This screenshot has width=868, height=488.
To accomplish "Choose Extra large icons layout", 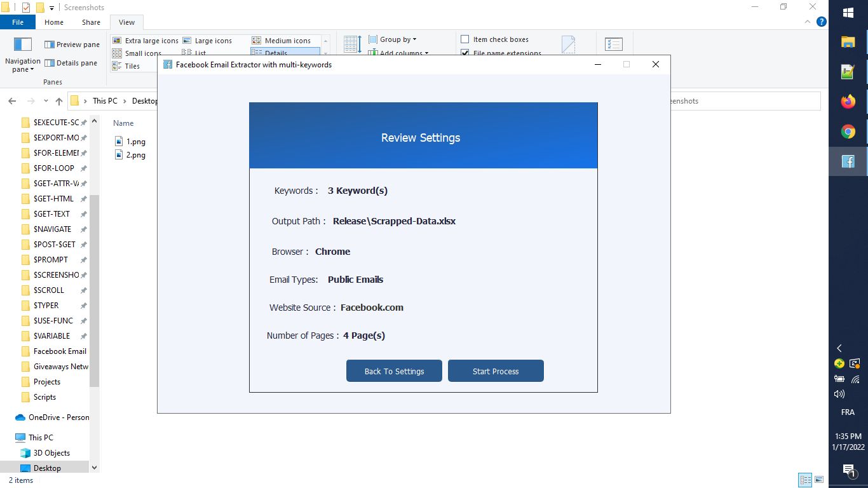I will [146, 41].
